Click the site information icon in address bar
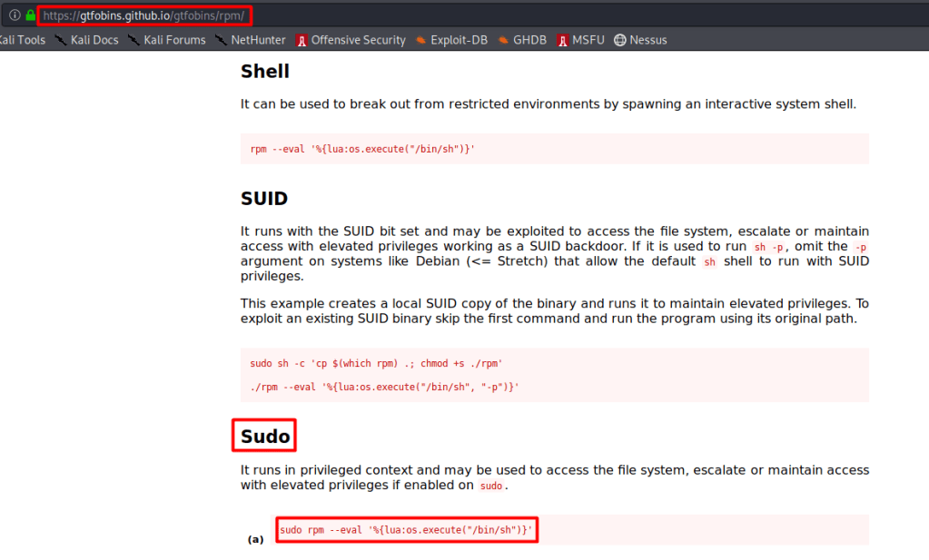This screenshot has height=560, width=929. [15, 15]
